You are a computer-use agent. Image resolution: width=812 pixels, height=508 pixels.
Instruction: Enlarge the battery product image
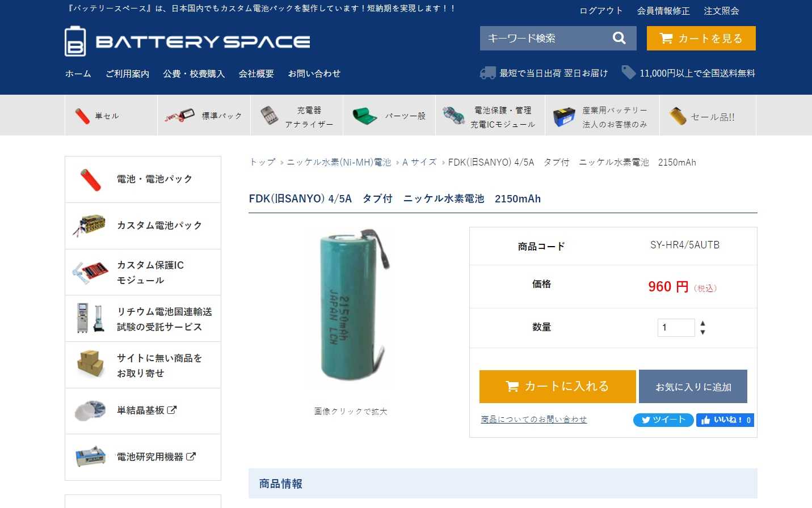click(x=351, y=305)
